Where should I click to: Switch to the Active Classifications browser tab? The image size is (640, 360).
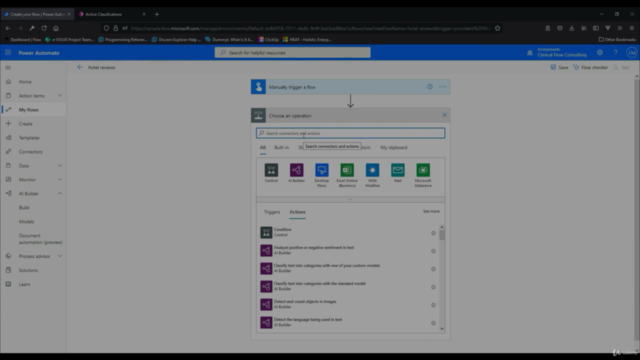coord(104,14)
